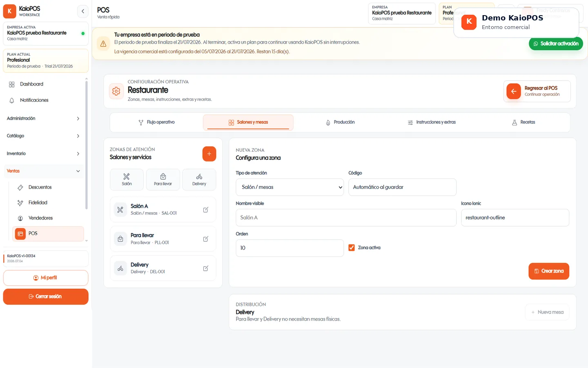This screenshot has width=588, height=368.
Task: Click KaioPOS v1-00134 version text
Action: tap(21, 256)
